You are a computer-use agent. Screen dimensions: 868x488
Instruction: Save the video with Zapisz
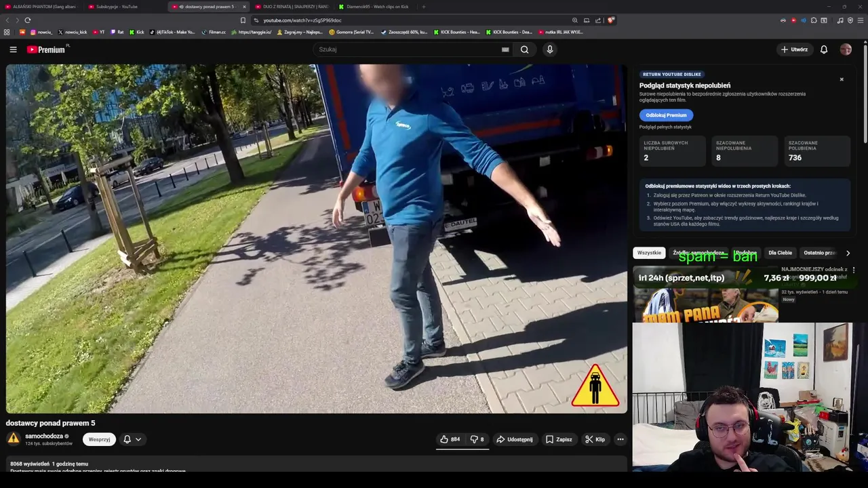click(559, 439)
